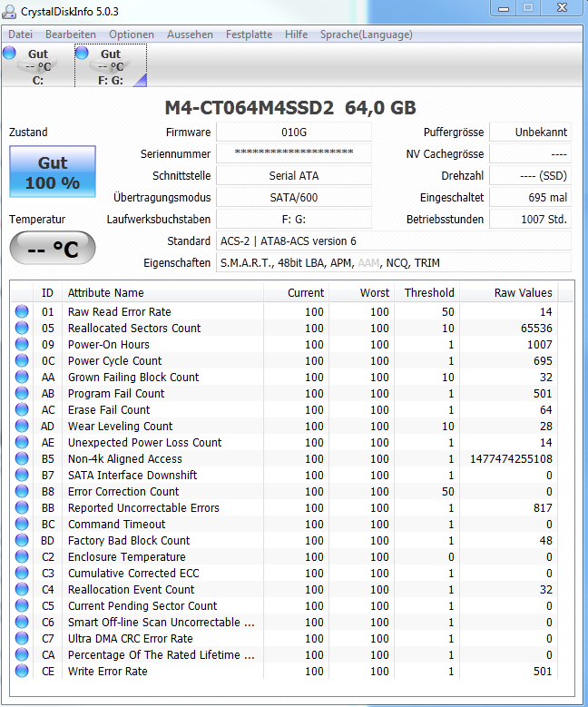Click the Threshold column header

point(427,292)
